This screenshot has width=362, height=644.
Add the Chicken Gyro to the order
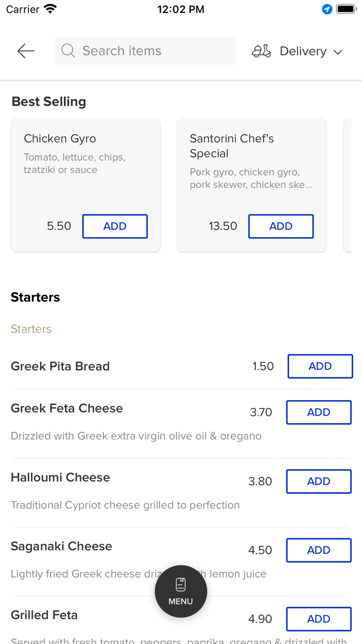pos(115,226)
